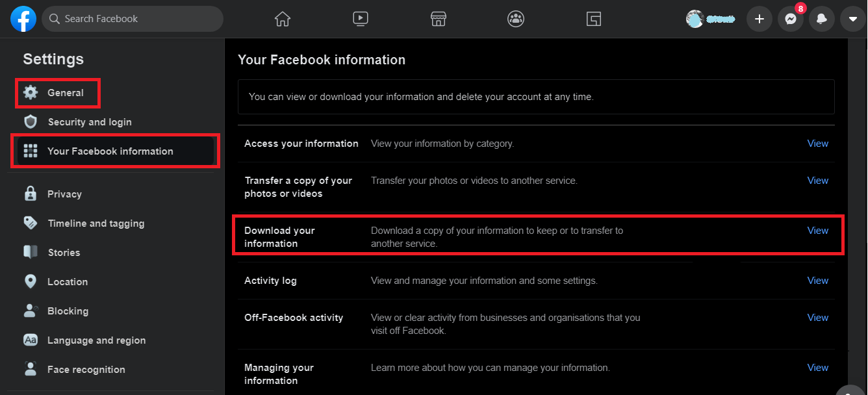View Off-Facebook activity

click(x=818, y=317)
